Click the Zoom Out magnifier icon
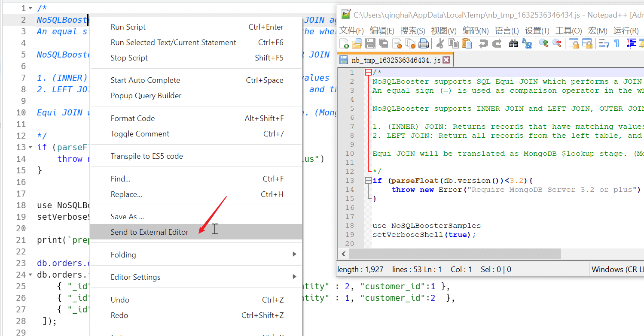644x336 pixels. coord(557,43)
